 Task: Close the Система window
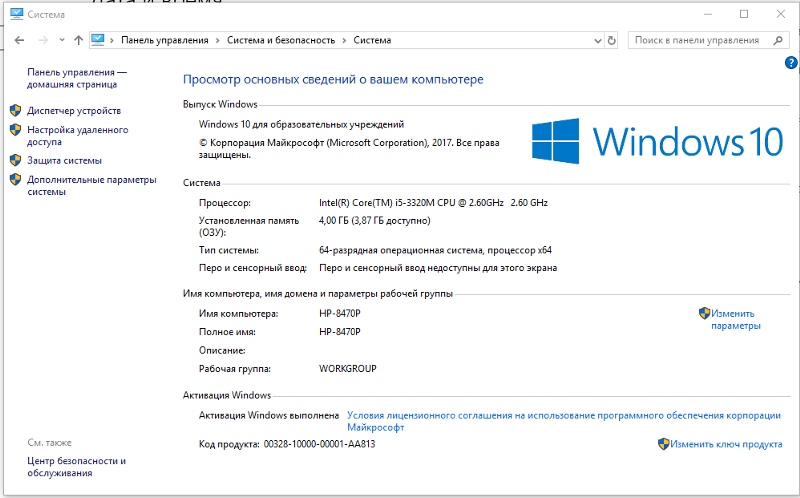781,14
